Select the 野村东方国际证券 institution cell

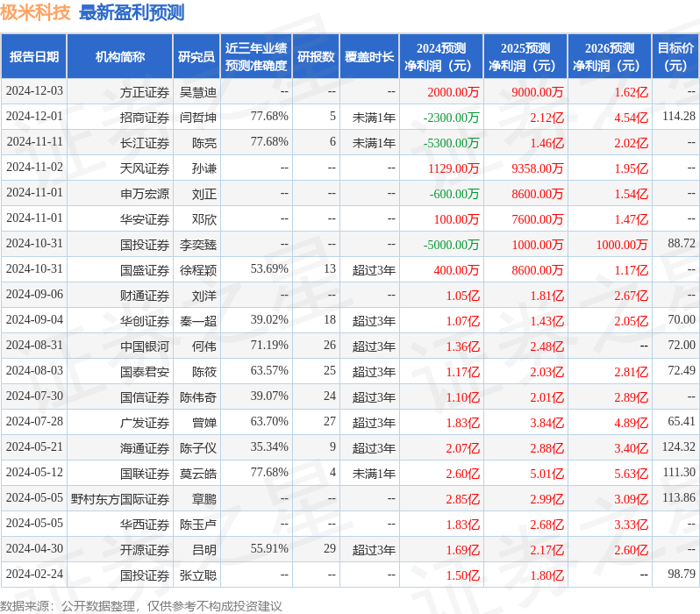(120, 499)
